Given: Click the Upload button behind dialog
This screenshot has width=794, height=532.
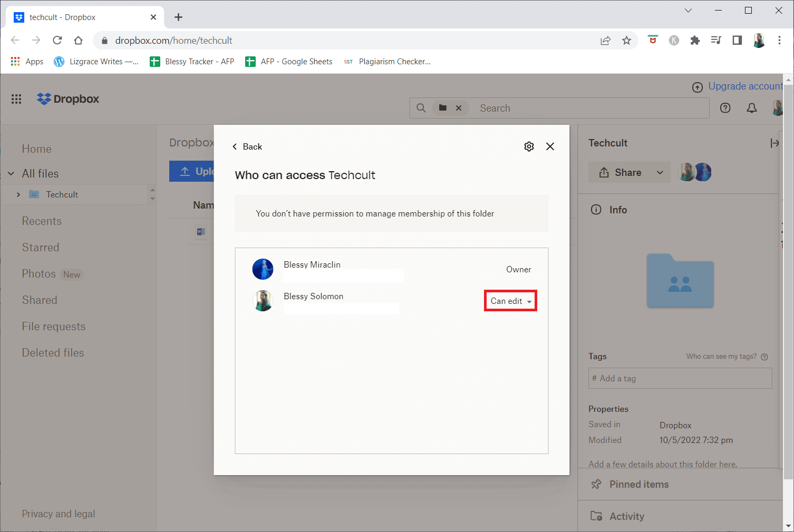Looking at the screenshot, I should 192,171.
